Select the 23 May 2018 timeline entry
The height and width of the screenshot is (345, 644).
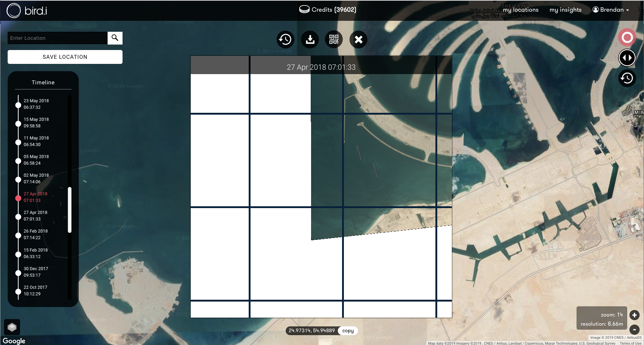(36, 104)
